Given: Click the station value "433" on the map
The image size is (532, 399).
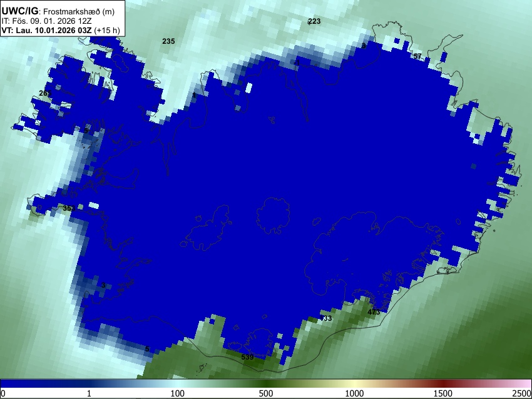Looking at the screenshot, I should pyautogui.click(x=325, y=318).
